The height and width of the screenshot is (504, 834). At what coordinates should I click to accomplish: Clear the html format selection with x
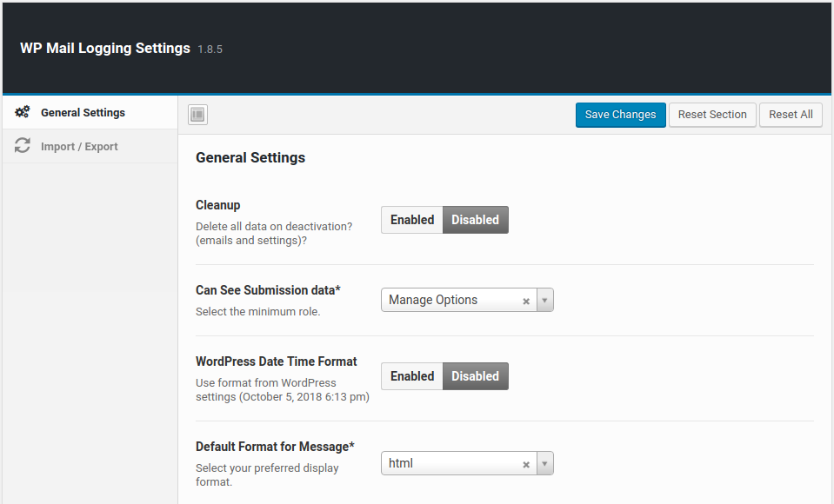point(526,464)
